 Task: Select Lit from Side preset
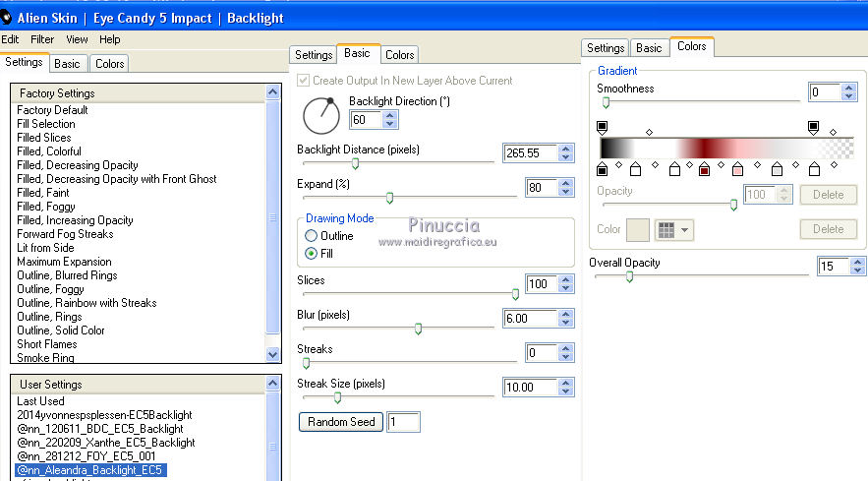pyautogui.click(x=45, y=248)
